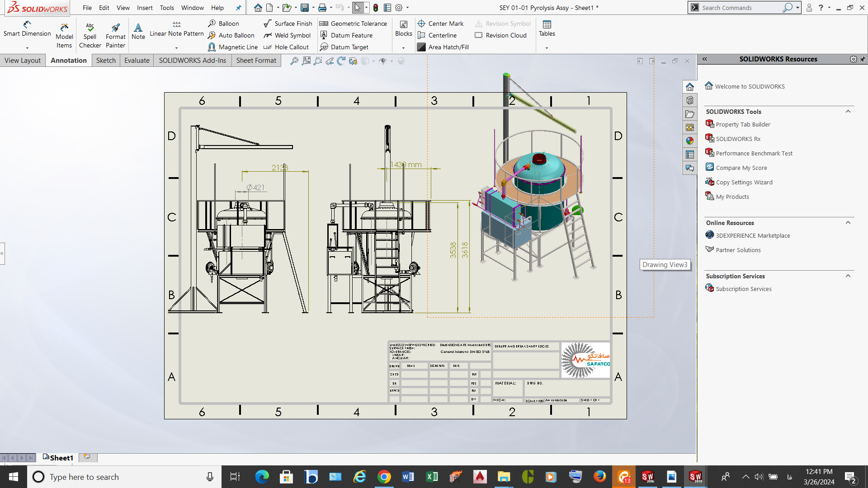
Task: Open the Insert menu
Action: pos(145,8)
